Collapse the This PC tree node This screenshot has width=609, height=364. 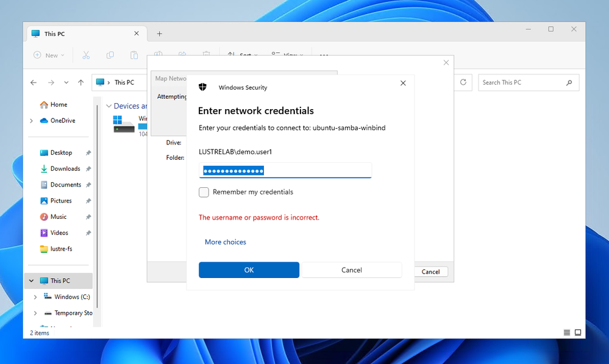tap(31, 280)
